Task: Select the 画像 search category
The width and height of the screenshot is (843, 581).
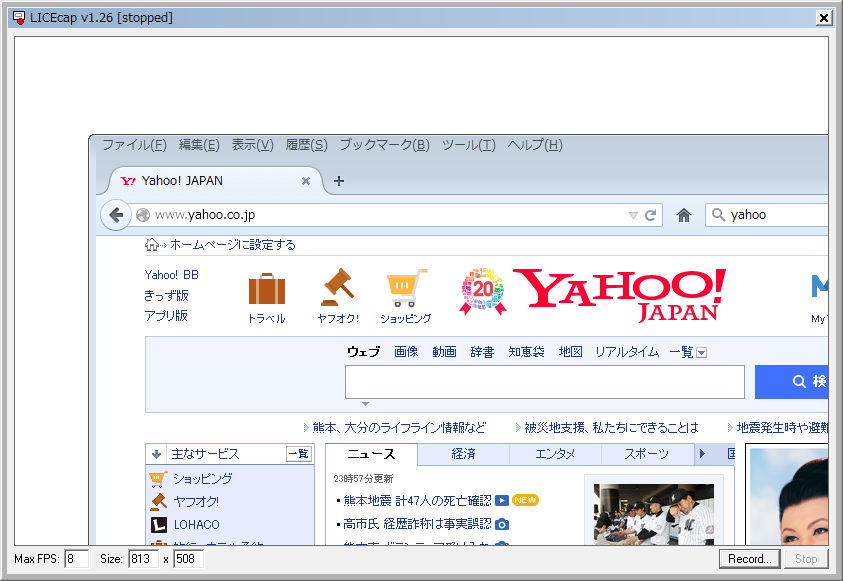Action: point(406,352)
